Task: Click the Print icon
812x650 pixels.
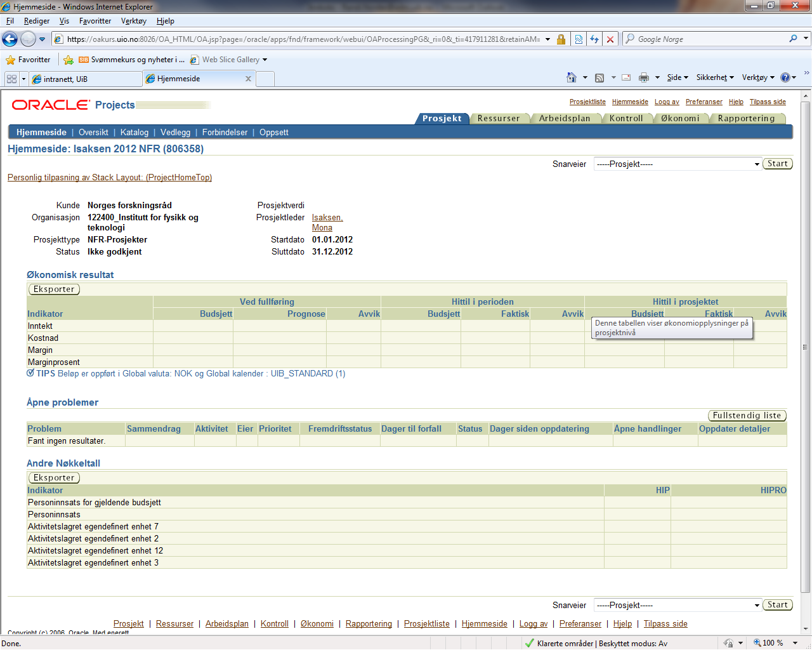Action: point(644,77)
